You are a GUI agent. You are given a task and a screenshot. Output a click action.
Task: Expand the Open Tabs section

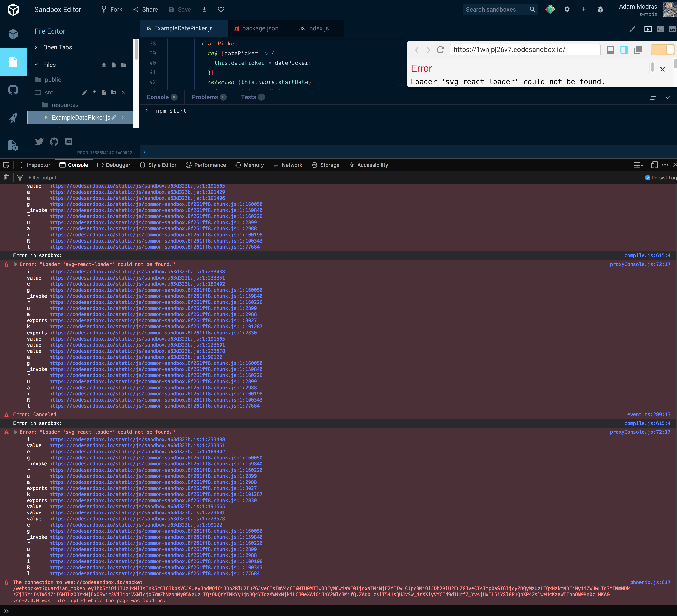tap(36, 47)
